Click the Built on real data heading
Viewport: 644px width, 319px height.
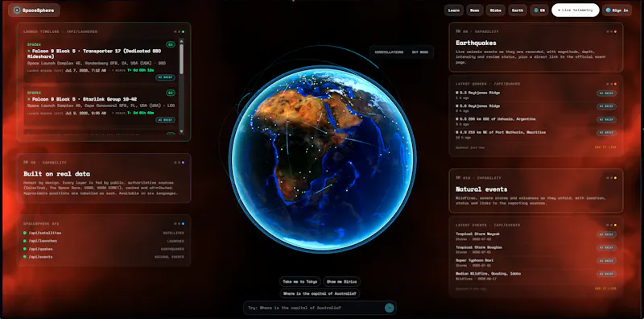pos(56,174)
